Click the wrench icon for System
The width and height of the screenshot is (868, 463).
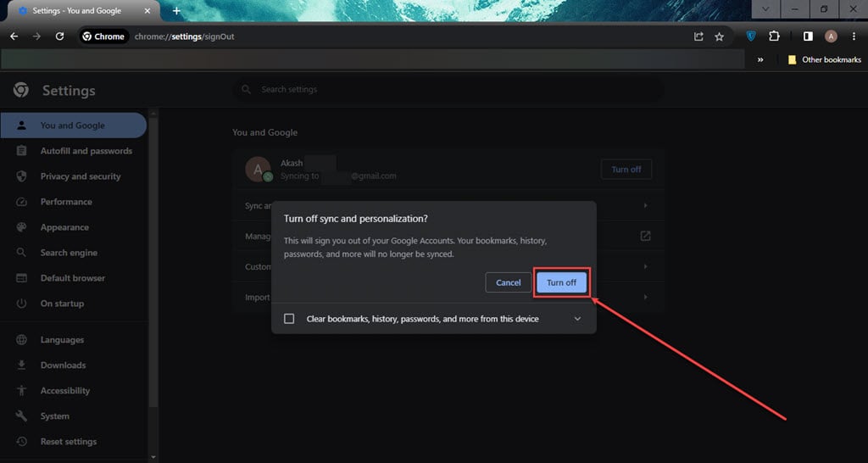click(x=21, y=416)
